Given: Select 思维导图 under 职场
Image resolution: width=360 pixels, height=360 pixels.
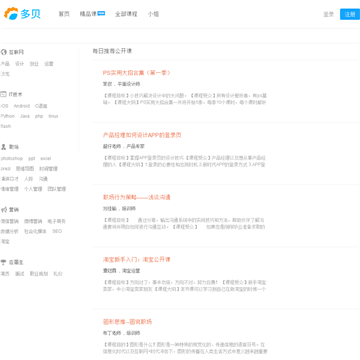Looking at the screenshot, I should click(x=25, y=169).
